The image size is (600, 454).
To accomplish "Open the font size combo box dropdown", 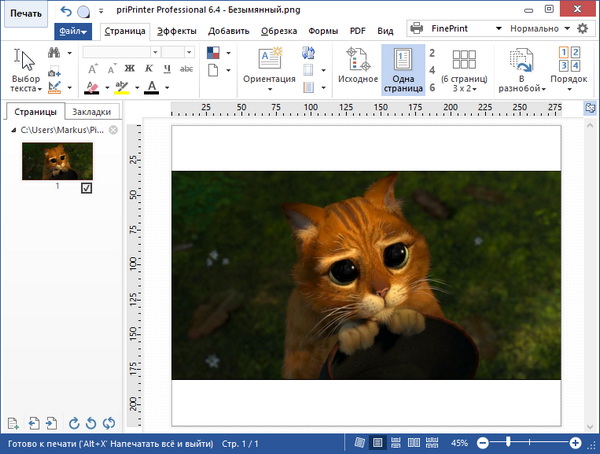I will coord(189,52).
